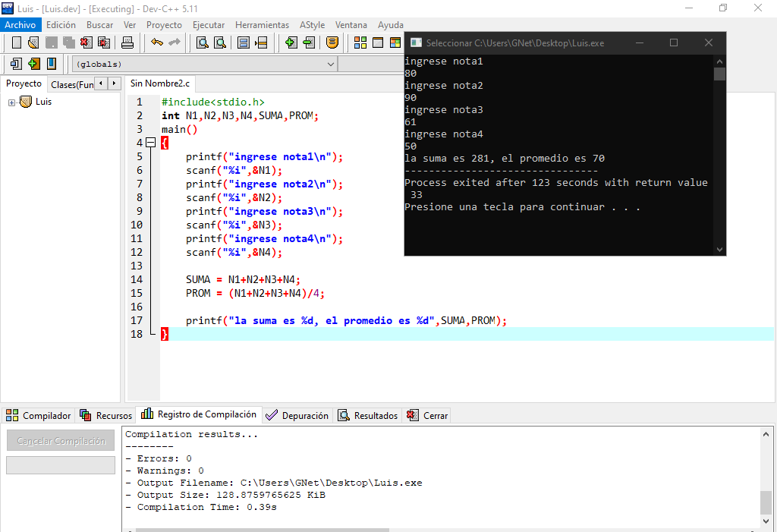Open the Herramientas menu
The height and width of the screenshot is (532, 777).
262,25
